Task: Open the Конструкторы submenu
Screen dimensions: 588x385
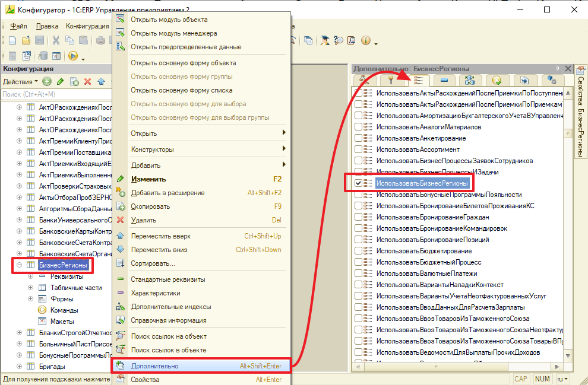Action: (x=201, y=149)
